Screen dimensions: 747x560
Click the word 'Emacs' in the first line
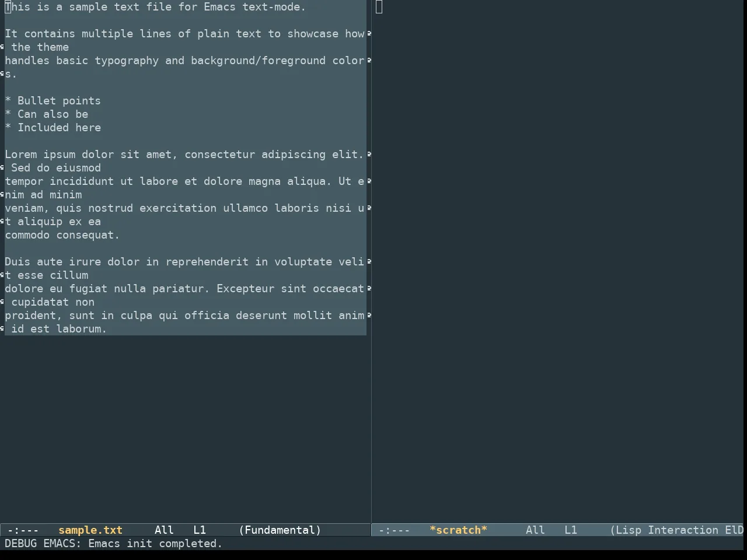pyautogui.click(x=219, y=7)
